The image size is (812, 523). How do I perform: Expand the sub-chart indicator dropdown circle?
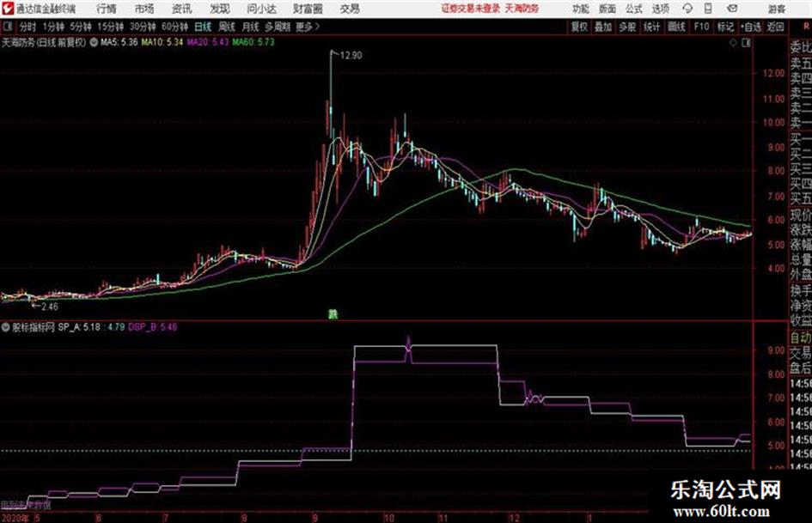[x=6, y=326]
